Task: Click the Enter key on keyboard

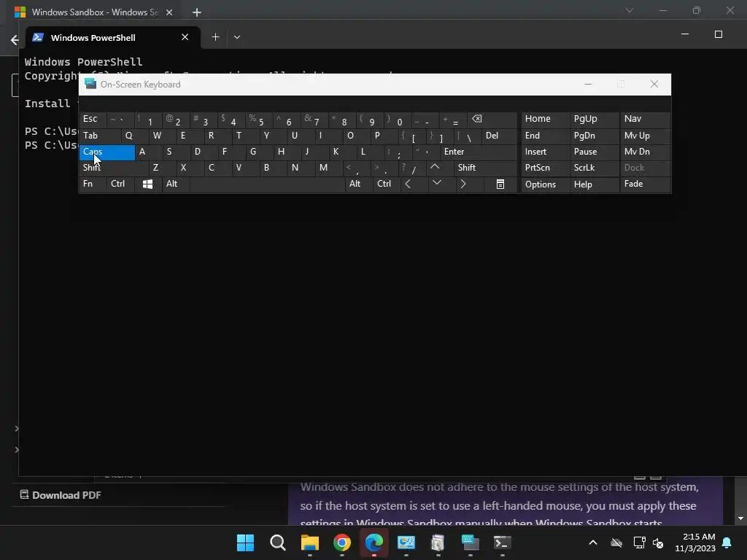Action: (479, 152)
